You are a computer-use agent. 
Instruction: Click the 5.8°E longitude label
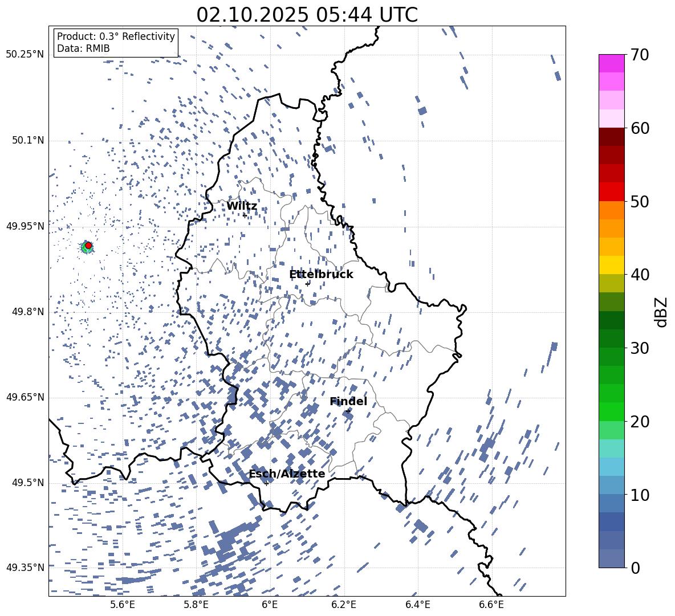(196, 605)
